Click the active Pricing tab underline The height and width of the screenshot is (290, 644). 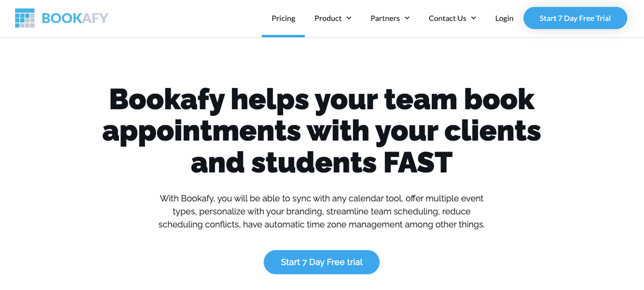click(283, 35)
